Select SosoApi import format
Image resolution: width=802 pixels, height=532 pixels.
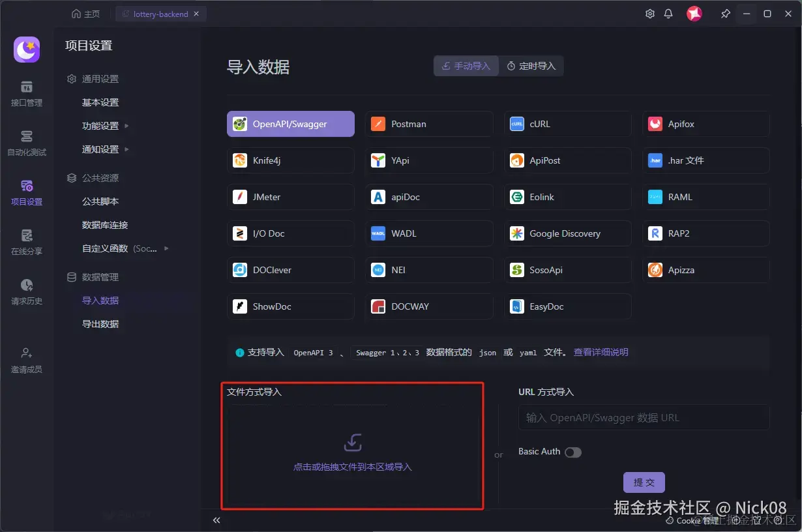[567, 270]
